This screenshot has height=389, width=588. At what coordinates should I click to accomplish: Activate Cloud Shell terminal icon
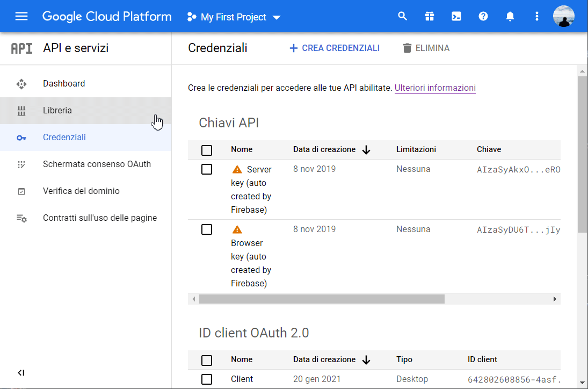pyautogui.click(x=456, y=16)
